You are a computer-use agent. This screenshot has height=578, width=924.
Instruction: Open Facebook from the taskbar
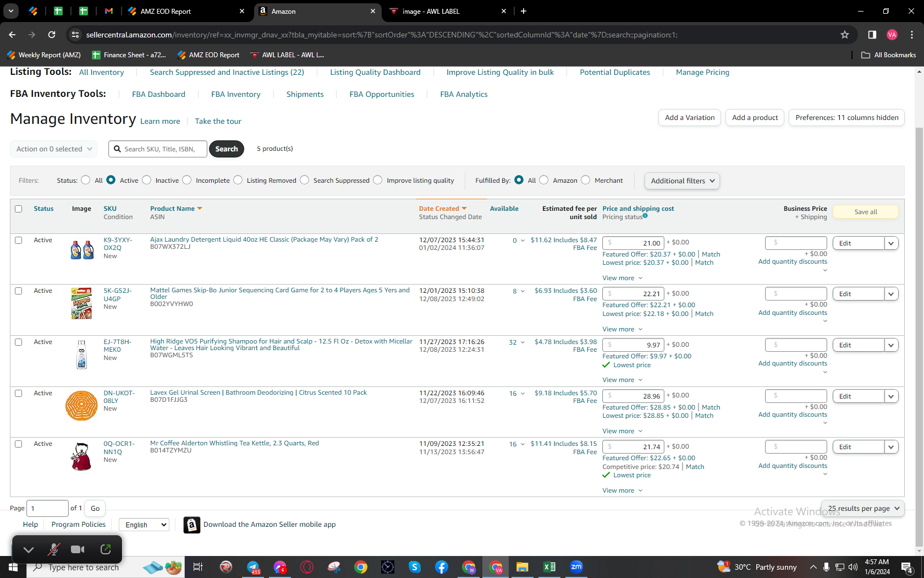(x=442, y=567)
